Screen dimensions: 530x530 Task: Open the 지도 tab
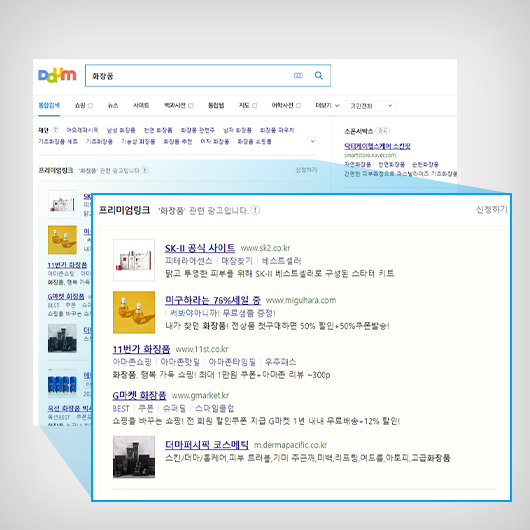tap(244, 105)
